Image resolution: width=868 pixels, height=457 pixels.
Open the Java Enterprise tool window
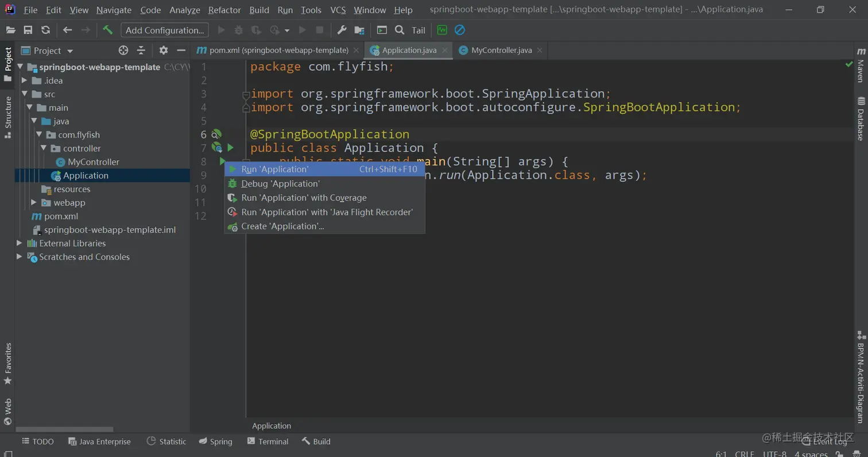click(99, 441)
